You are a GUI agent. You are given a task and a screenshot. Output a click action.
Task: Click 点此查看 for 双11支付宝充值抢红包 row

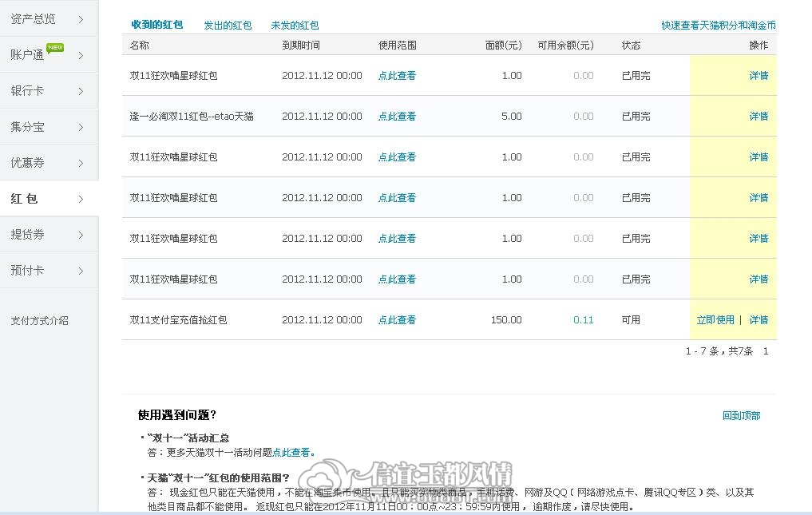(x=397, y=319)
